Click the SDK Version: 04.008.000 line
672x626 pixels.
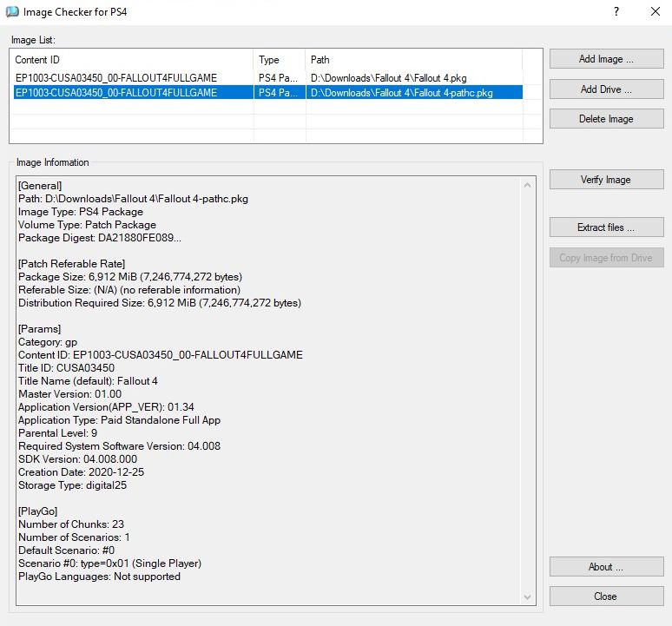tap(77, 459)
